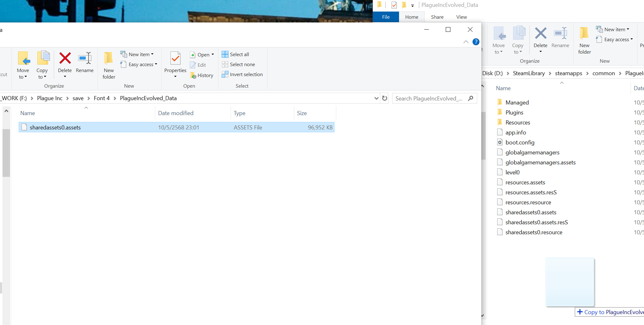Switch to the Home tab in back window
The image size is (644, 325).
(x=412, y=17)
